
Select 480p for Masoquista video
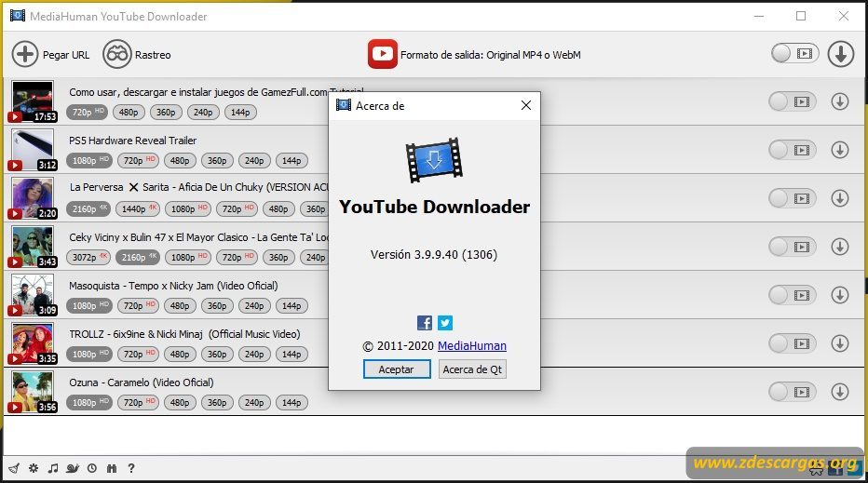180,305
